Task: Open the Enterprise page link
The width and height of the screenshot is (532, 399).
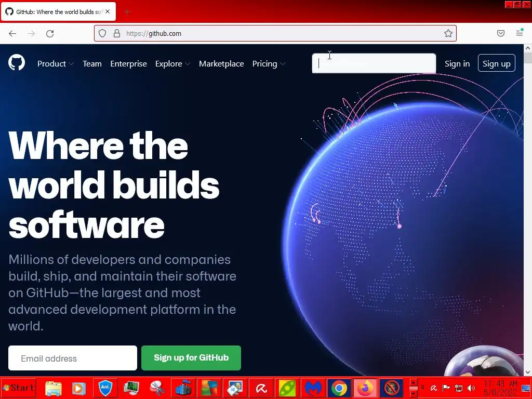Action: click(129, 64)
